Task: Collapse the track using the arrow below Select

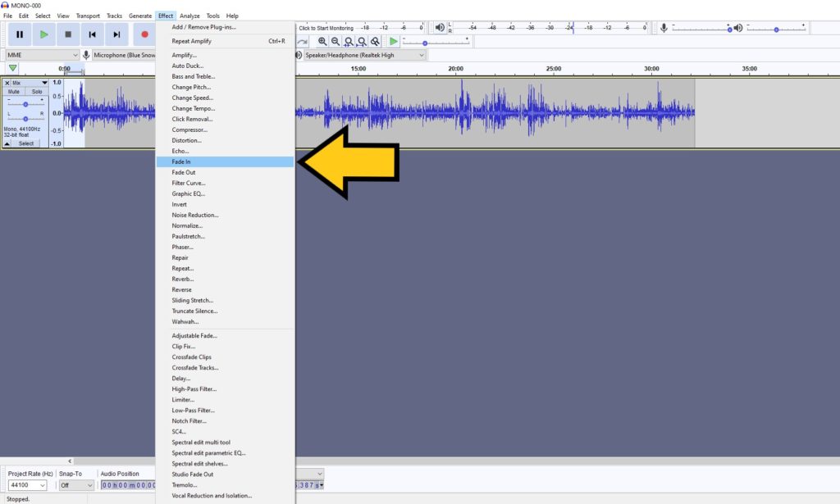Action: (7, 143)
